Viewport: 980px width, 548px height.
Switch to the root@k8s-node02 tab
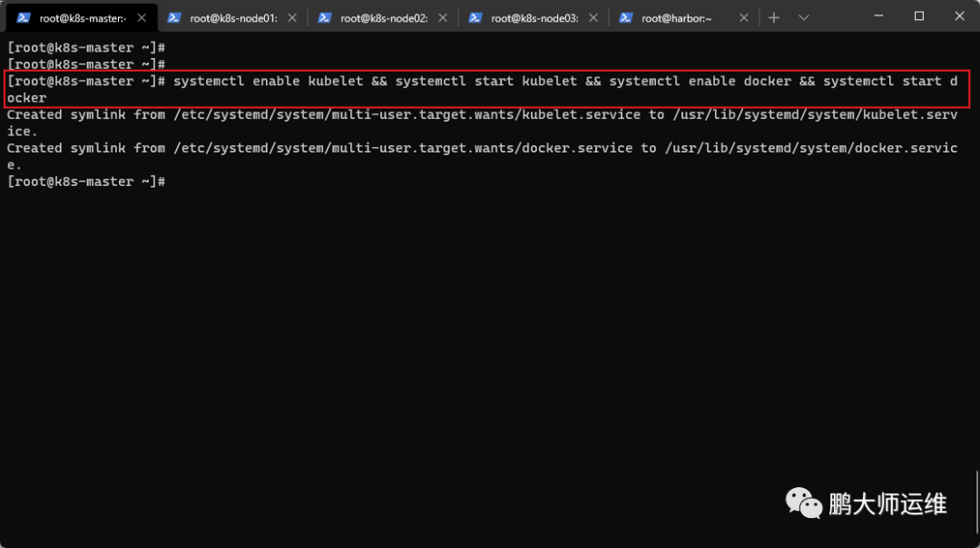383,18
